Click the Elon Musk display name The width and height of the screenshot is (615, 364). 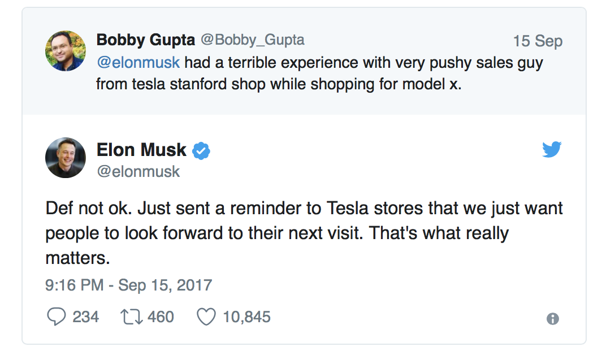point(141,150)
